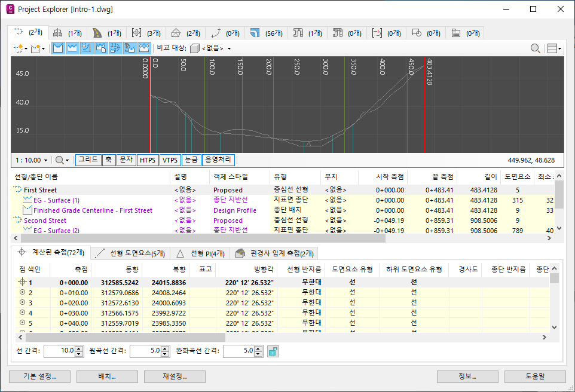Open the 선형 도면요소(5개) tab
This screenshot has height=392, width=575.
[x=130, y=253]
